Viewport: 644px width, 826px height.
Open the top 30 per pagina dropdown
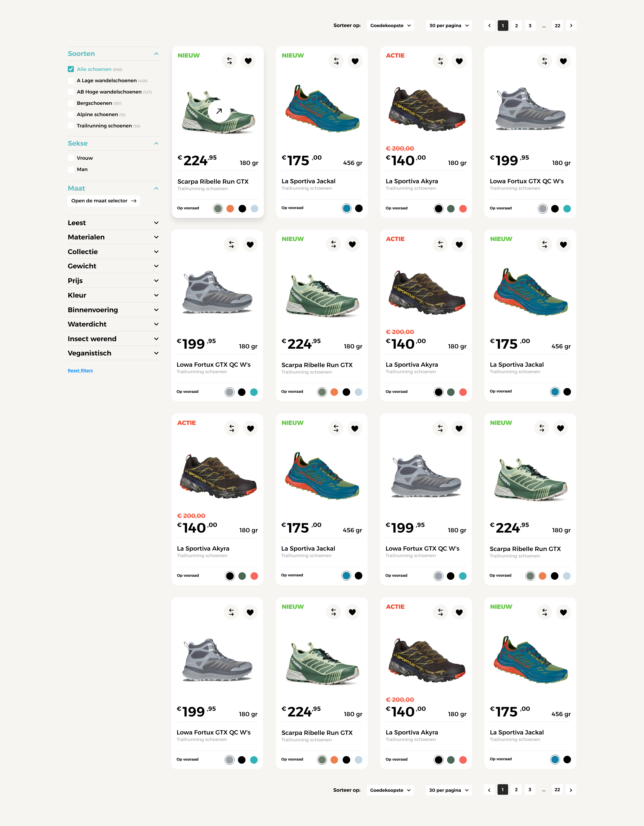pyautogui.click(x=449, y=25)
